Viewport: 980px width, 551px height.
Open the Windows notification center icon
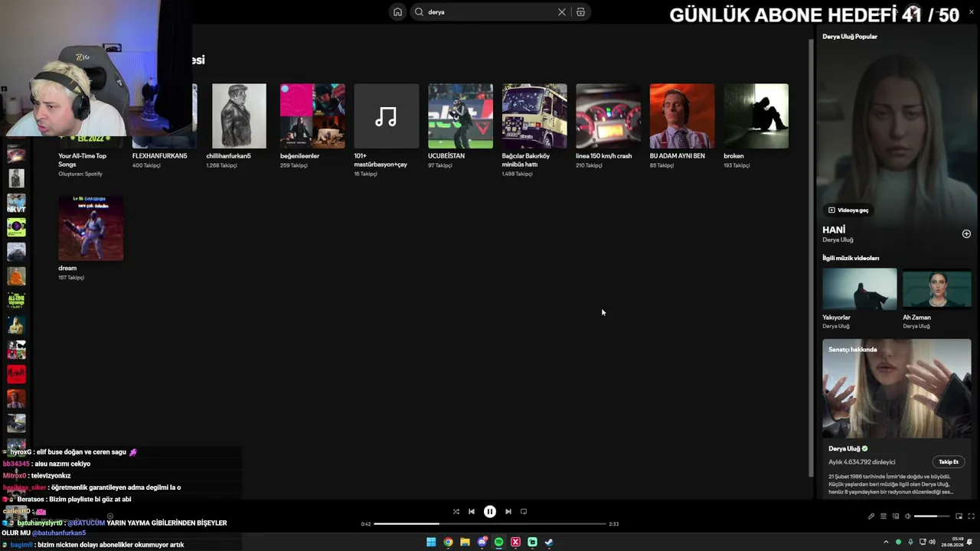[x=970, y=542]
